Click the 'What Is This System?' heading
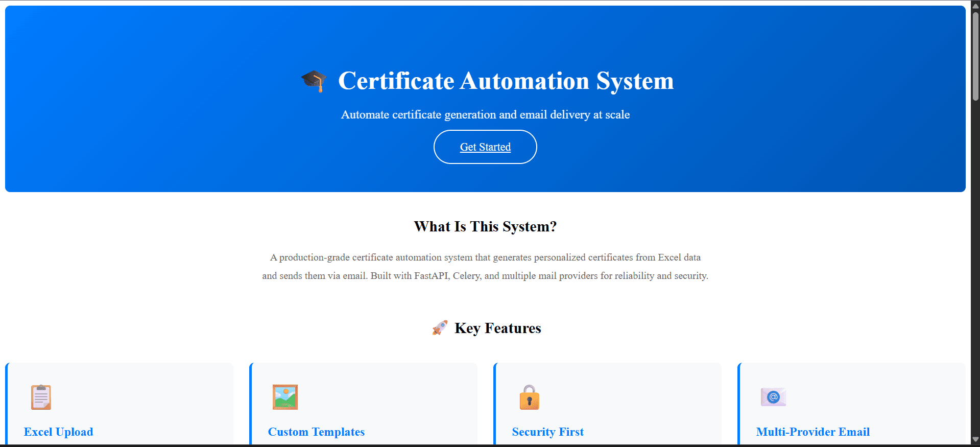Viewport: 980px width, 447px height. [485, 226]
